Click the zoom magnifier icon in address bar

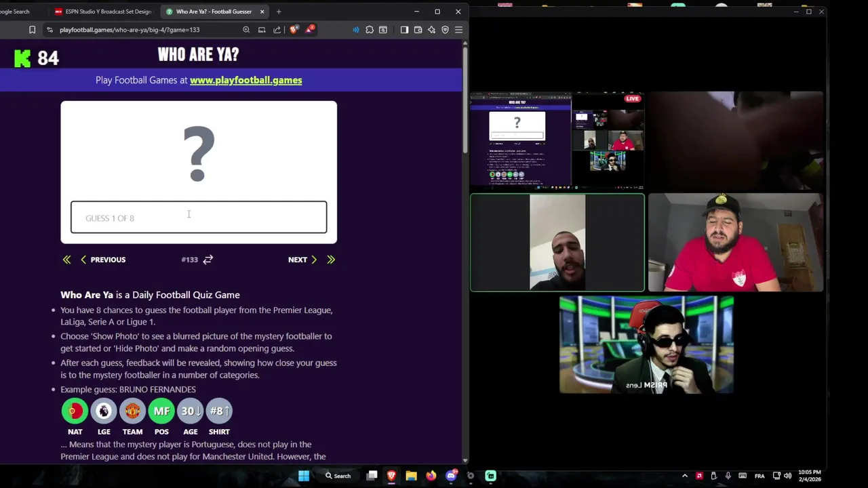click(246, 30)
